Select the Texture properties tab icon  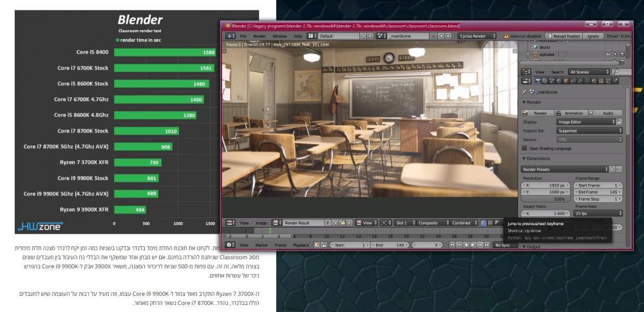[601, 81]
